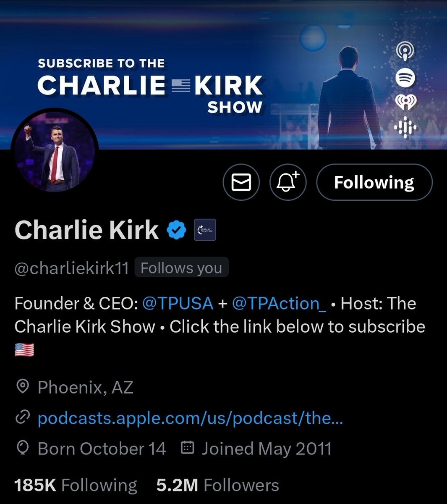Click the Phoenix, AZ location pin icon

[22, 387]
